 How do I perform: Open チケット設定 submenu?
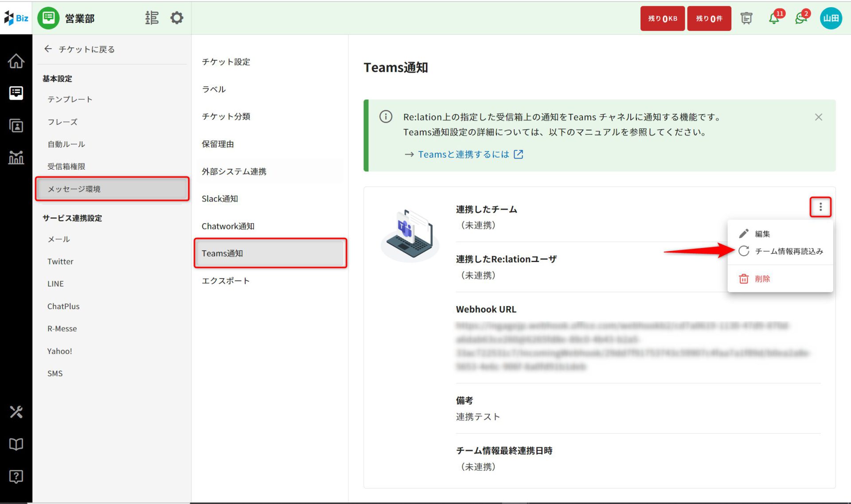[x=226, y=62]
